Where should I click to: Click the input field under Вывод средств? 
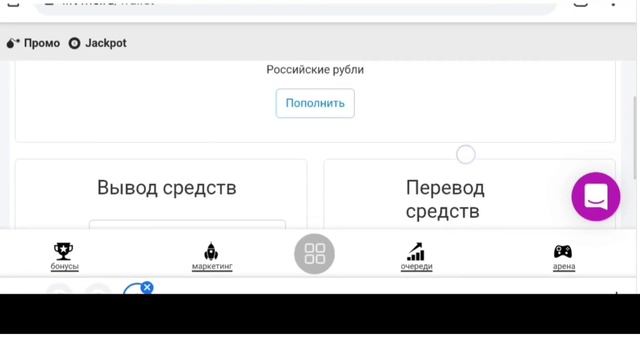[187, 224]
